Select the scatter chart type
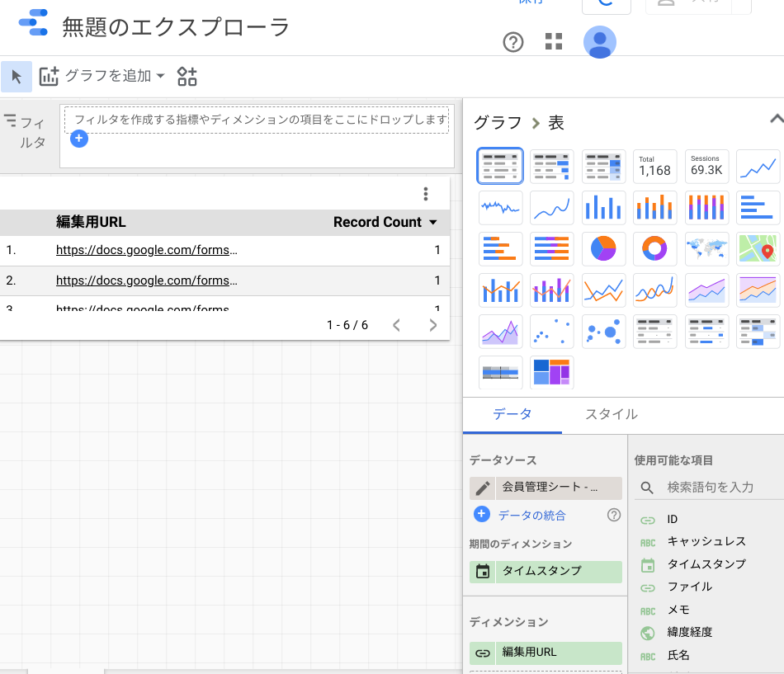This screenshot has width=784, height=674. click(x=551, y=332)
